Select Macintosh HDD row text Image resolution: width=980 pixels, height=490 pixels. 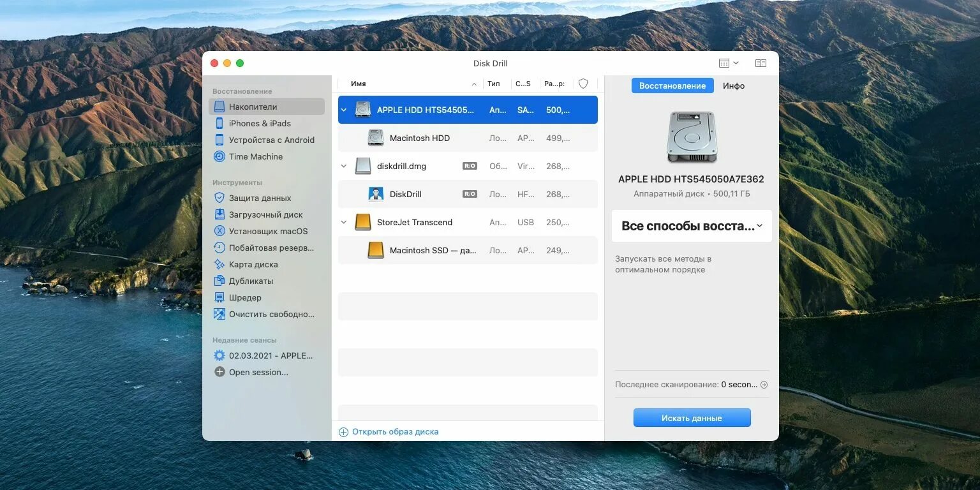point(420,138)
